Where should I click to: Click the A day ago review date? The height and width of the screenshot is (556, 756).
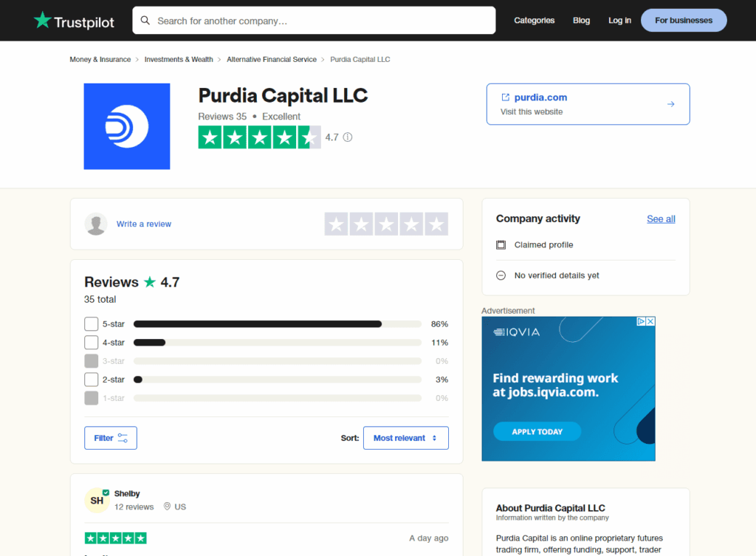(x=429, y=538)
